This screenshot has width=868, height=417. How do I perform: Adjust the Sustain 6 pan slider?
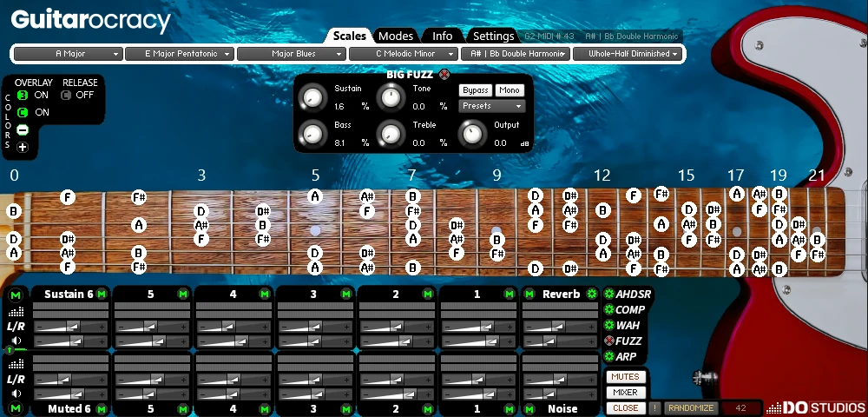pyautogui.click(x=71, y=327)
